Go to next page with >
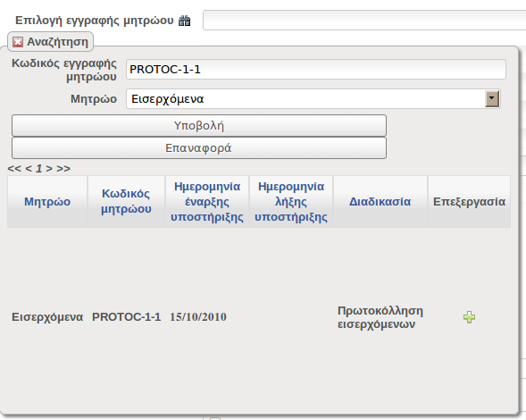Screen dimensions: 526x420 click(x=49, y=169)
